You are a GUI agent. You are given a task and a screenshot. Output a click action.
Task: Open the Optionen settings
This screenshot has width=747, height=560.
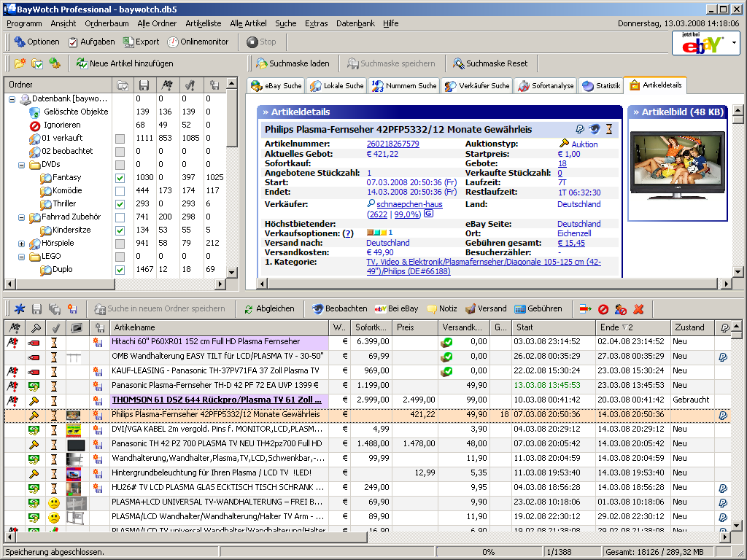[x=36, y=42]
